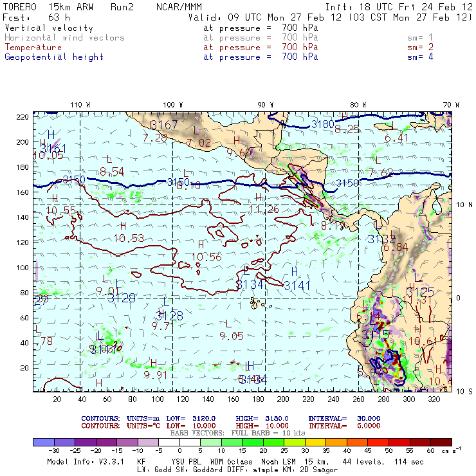The height and width of the screenshot is (476, 476).
Task: Click the '10 S' latitude label
Action: pos(464,392)
